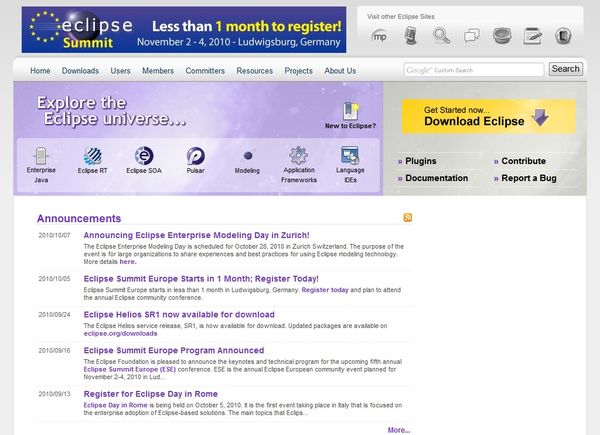
Task: Click the 2010/09/24 announcement date
Action: click(54, 315)
